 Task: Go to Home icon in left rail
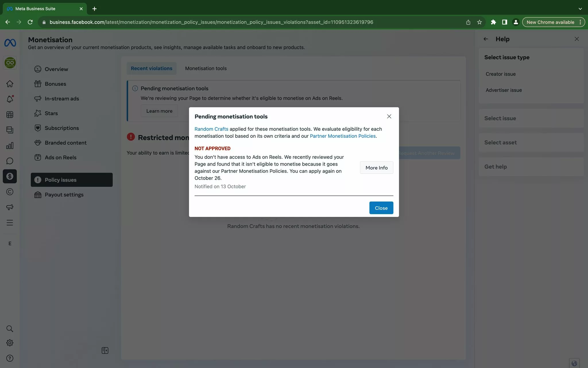(10, 84)
